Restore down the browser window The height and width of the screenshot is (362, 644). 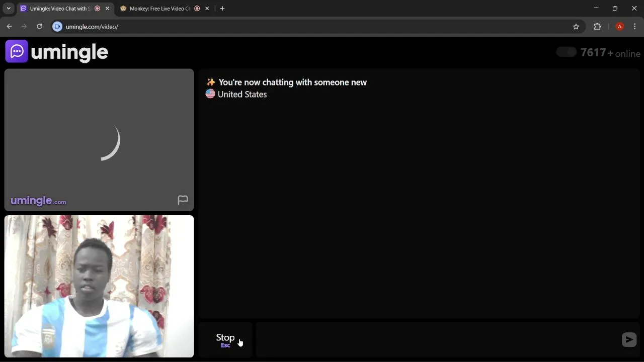615,8
